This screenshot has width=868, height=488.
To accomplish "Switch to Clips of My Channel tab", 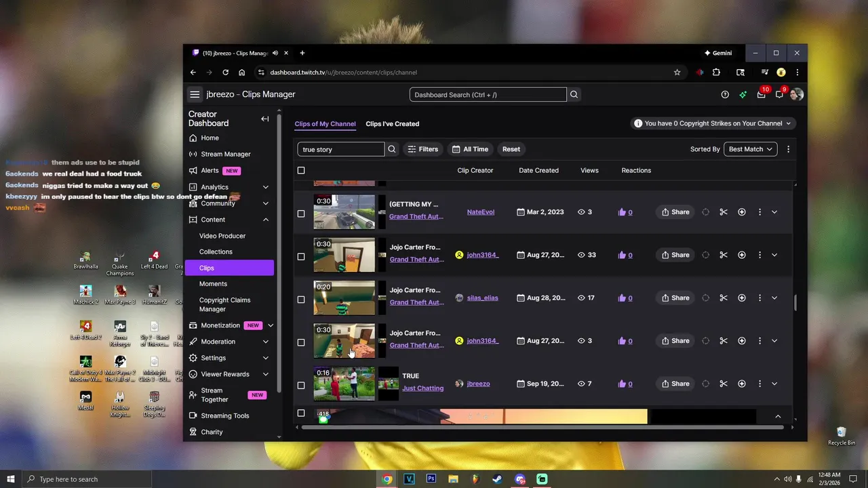I will coord(325,124).
